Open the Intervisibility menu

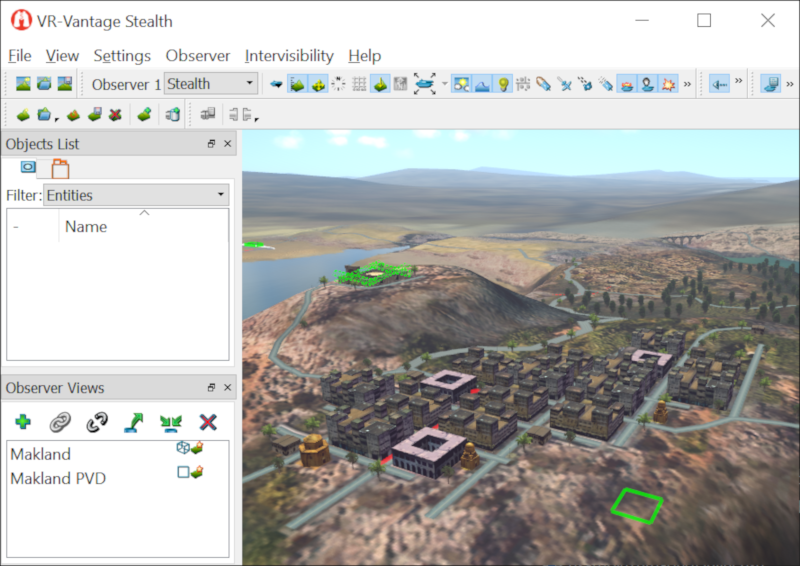click(x=289, y=56)
